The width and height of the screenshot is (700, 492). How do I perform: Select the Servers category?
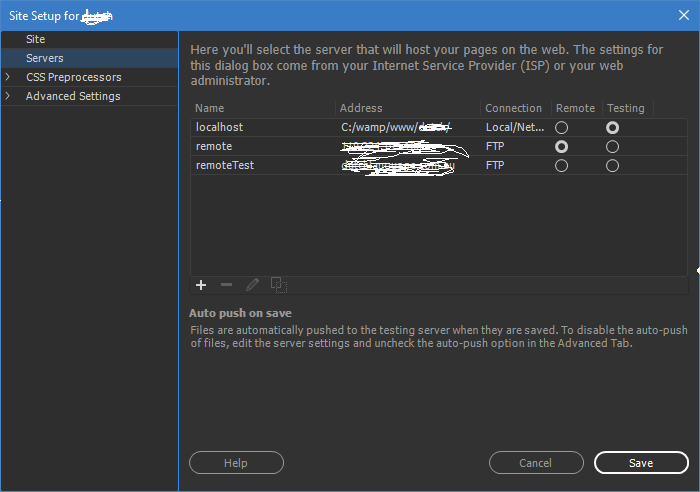[x=45, y=58]
